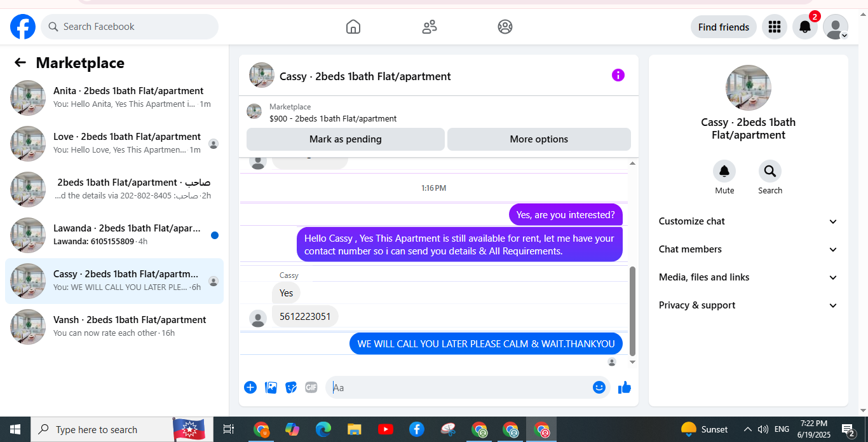Screen dimensions: 868x442
Task: Click the Mark as pending button
Action: (346, 139)
